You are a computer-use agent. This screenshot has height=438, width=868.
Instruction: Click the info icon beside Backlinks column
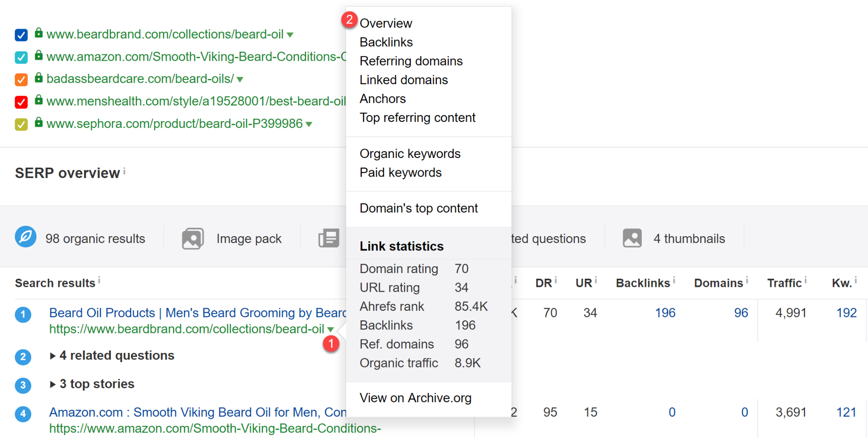[x=674, y=281]
